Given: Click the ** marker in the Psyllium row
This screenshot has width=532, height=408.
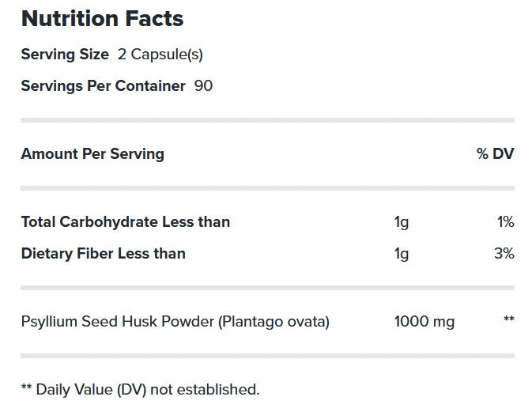Looking at the screenshot, I should (508, 319).
